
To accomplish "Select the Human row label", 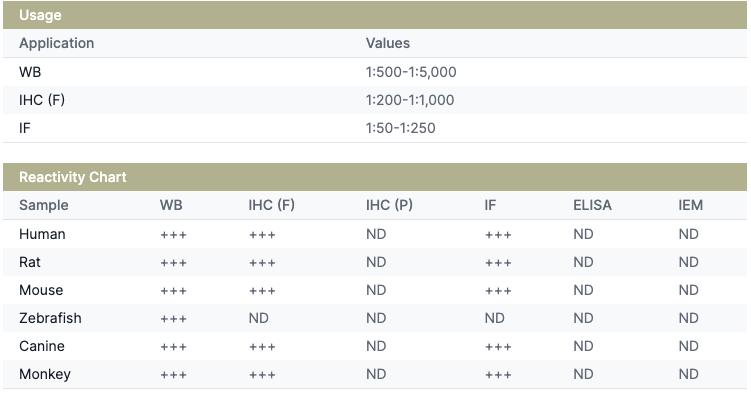I will [42, 234].
